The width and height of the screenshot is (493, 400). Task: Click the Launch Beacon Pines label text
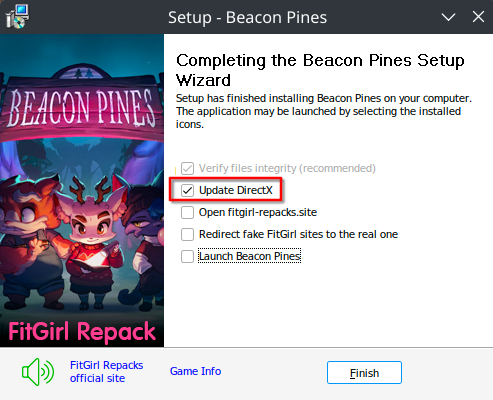[x=250, y=256]
